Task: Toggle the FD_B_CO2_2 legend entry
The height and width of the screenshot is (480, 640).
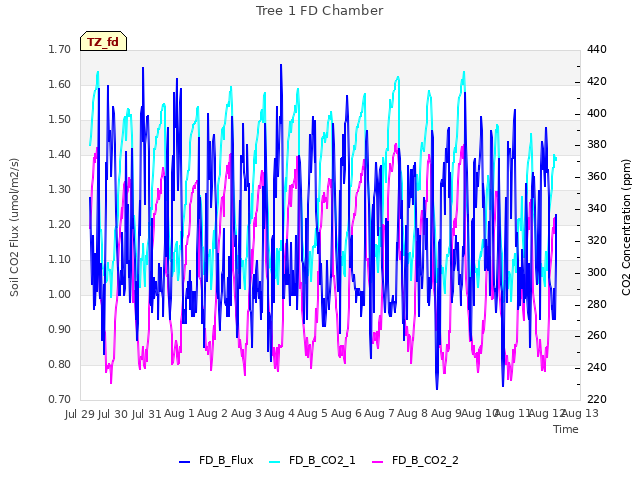Action: click(416, 460)
